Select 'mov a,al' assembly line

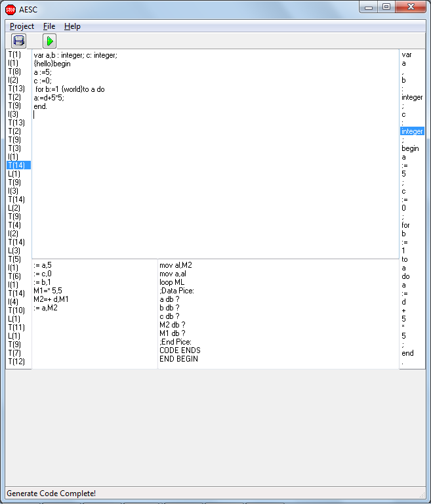[x=173, y=274]
